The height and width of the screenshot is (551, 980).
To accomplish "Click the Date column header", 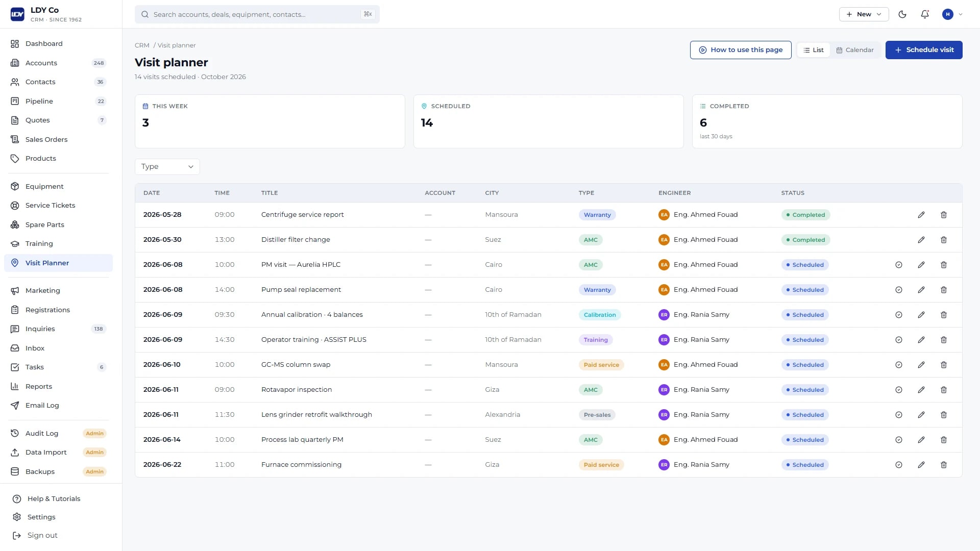I will 152,193.
